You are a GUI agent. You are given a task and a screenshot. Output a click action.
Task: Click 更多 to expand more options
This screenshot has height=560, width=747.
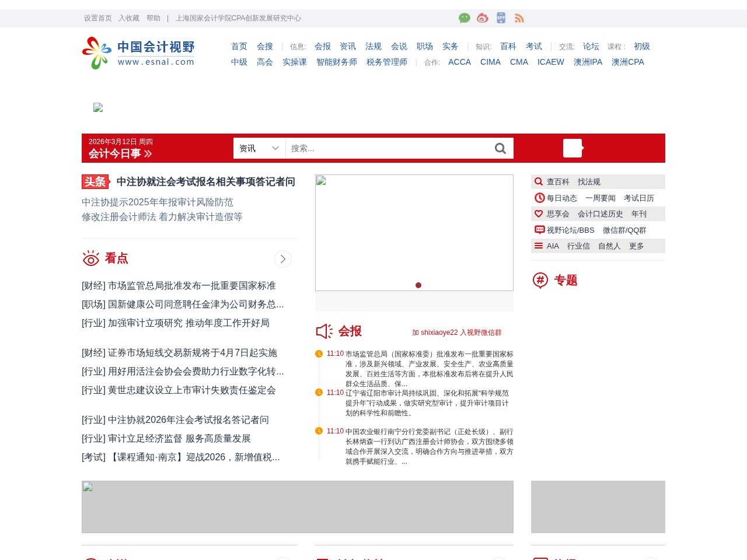tap(636, 246)
